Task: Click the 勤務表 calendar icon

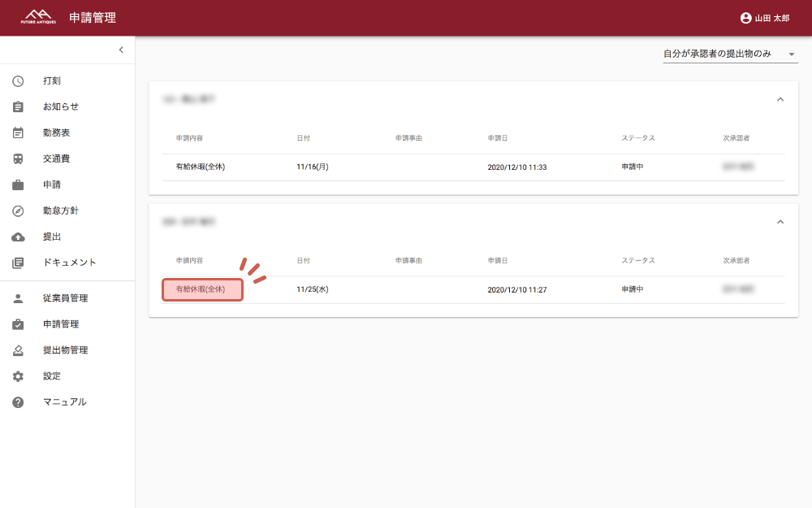Action: click(18, 132)
